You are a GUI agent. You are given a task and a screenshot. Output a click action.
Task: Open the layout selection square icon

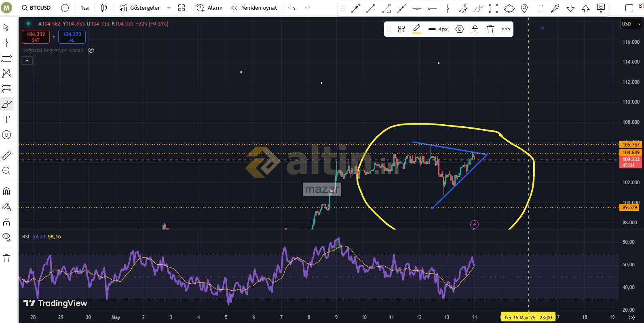(629, 8)
